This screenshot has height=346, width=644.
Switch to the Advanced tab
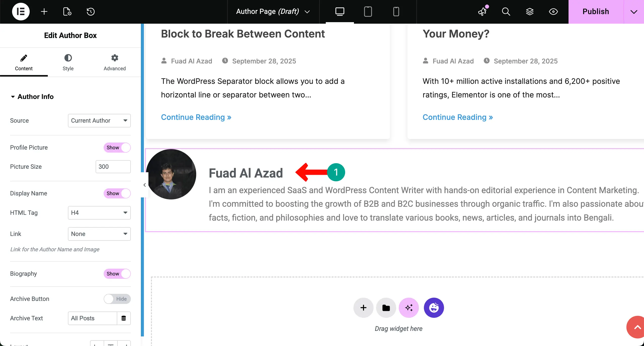pos(114,62)
